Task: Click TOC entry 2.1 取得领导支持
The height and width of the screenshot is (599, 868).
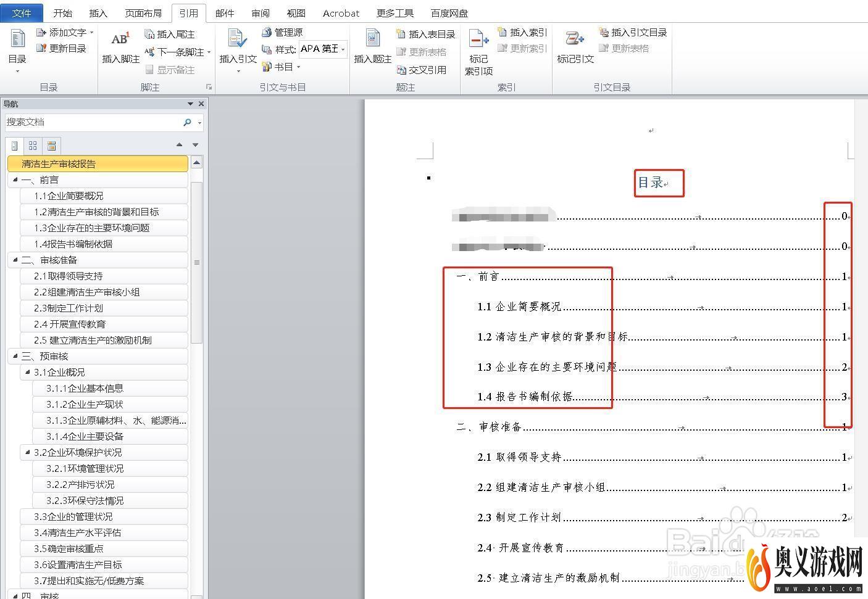Action: click(x=519, y=457)
